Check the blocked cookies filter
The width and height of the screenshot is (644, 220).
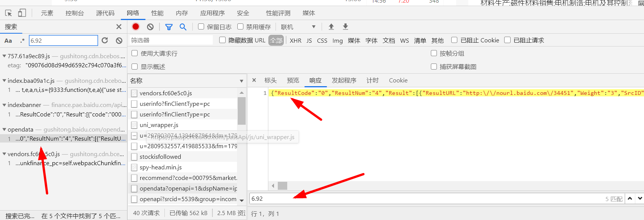click(x=454, y=40)
